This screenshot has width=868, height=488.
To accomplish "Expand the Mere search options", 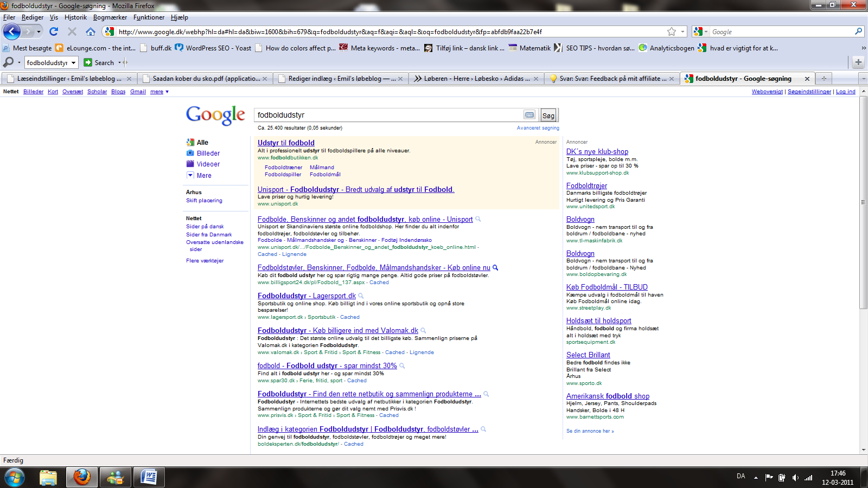I will (x=204, y=175).
